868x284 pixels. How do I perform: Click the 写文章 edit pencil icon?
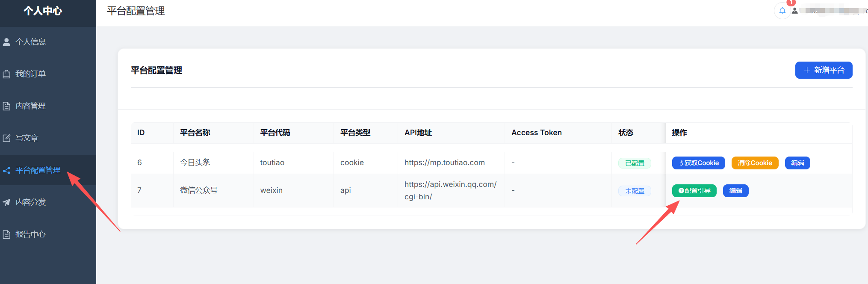click(x=6, y=138)
